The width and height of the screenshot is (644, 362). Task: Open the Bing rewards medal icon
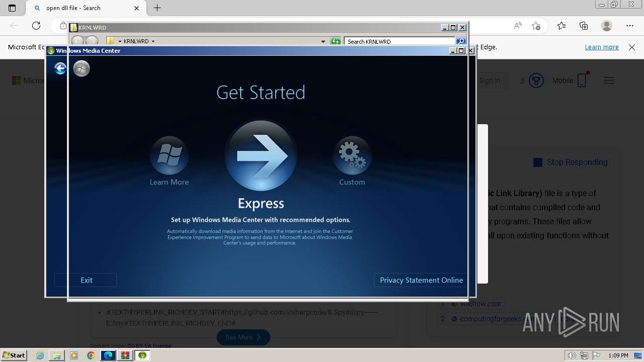[x=536, y=80]
